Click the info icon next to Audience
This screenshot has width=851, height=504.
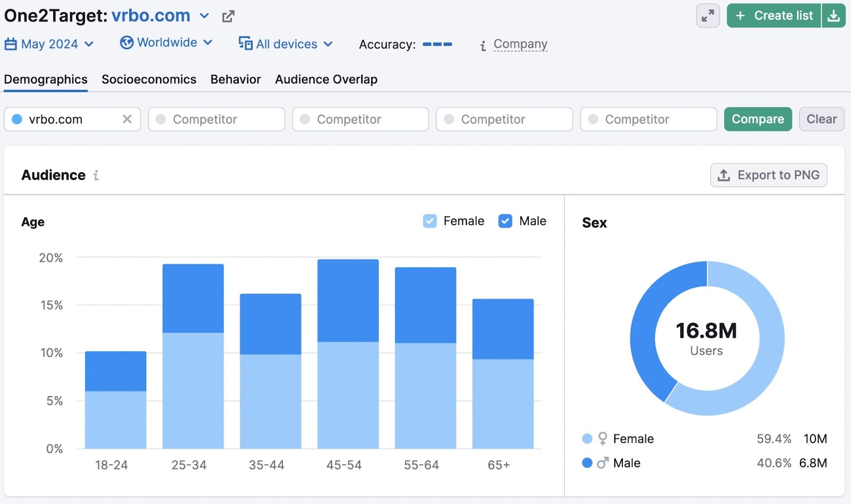pyautogui.click(x=96, y=175)
